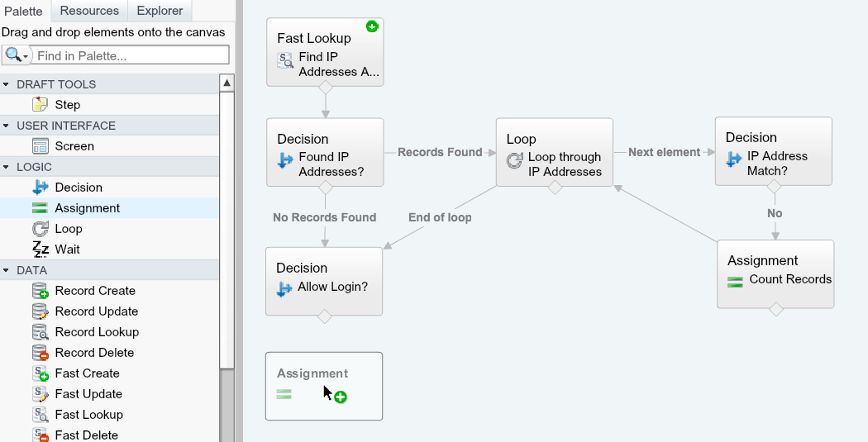868x442 pixels.
Task: Pick the Loop icon in the Logic section
Action: (40, 229)
